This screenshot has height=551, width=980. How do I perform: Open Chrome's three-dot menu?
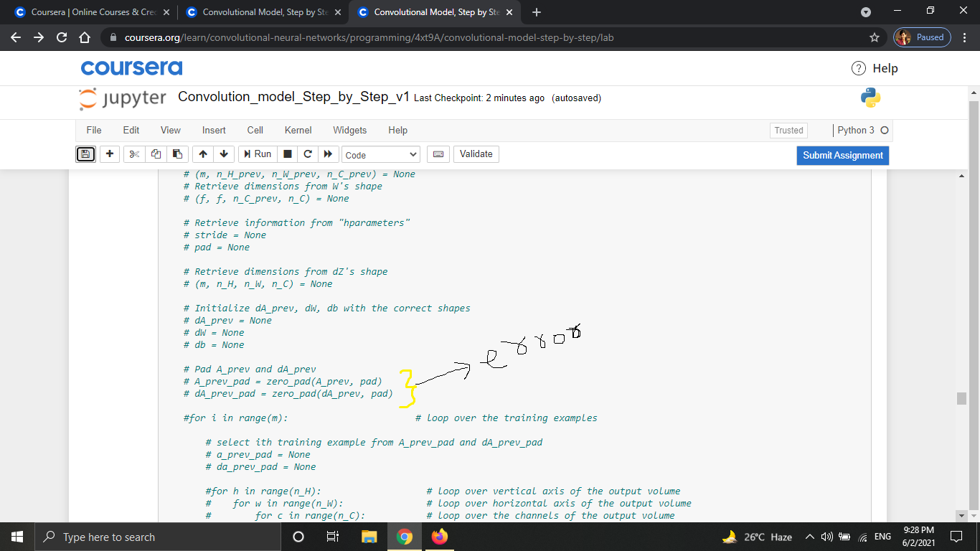click(x=964, y=37)
